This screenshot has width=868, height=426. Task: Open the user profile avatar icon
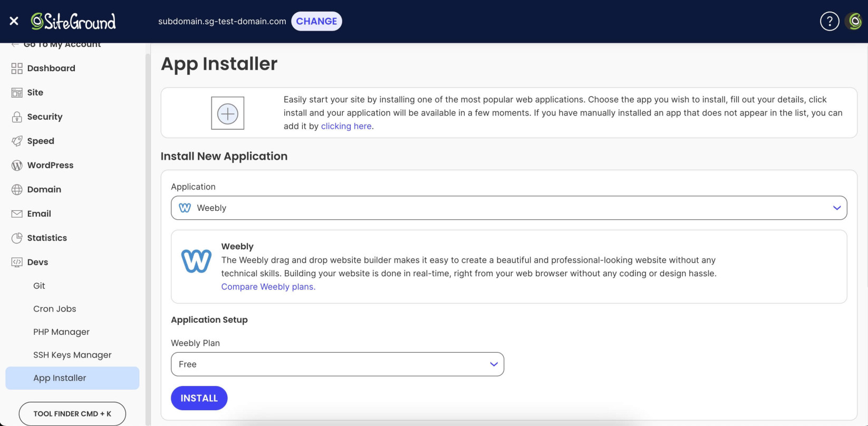[854, 21]
